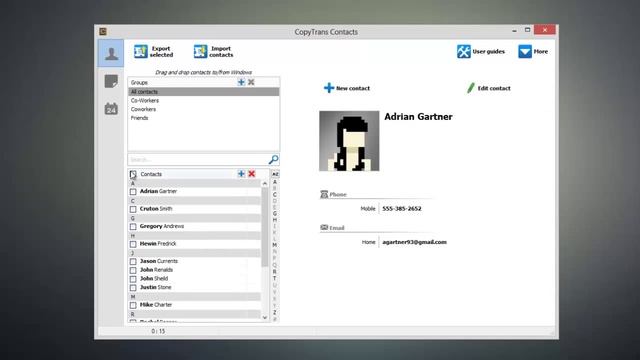
Task: Click email agartner93@gmail.com
Action: tap(414, 242)
